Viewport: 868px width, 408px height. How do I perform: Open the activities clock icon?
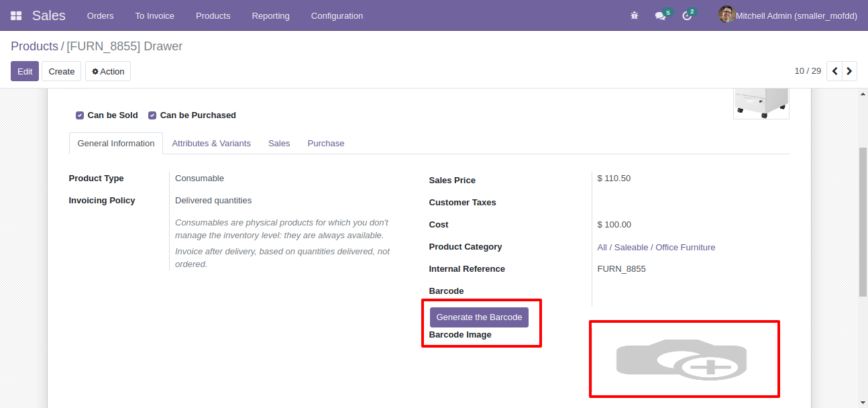(687, 15)
